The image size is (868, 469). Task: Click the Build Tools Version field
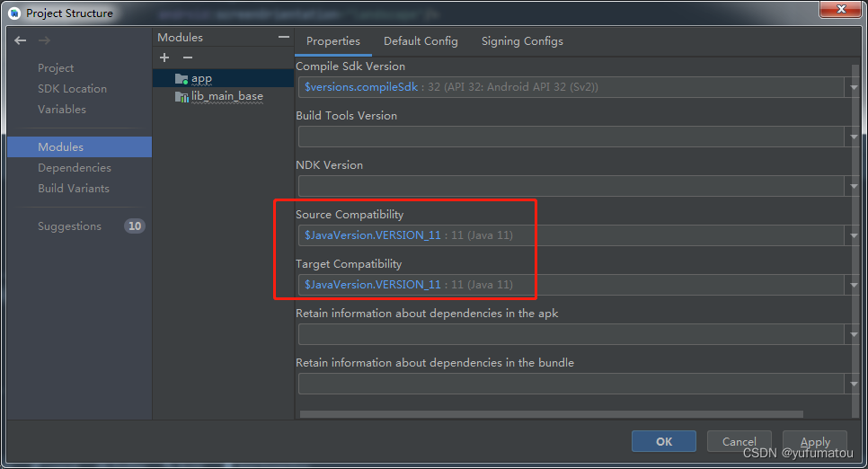coord(571,137)
